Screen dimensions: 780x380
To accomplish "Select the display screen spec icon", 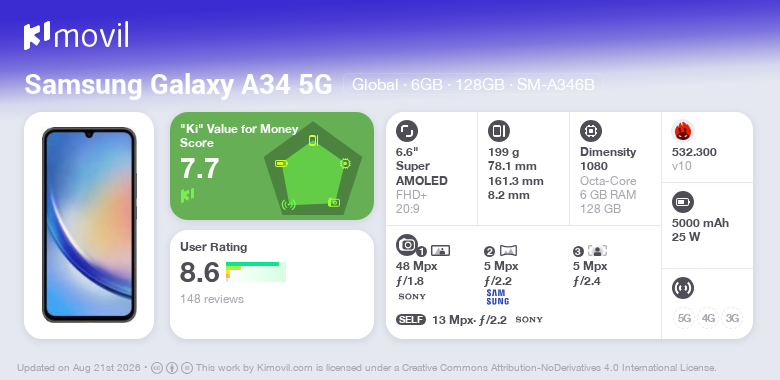I will [407, 131].
